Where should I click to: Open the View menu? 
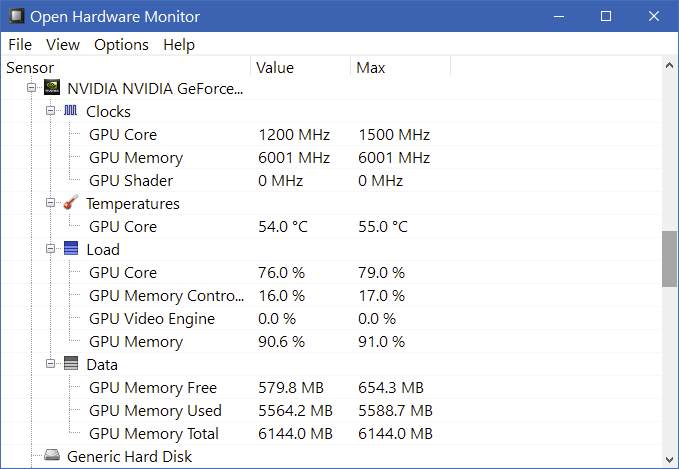coord(63,45)
